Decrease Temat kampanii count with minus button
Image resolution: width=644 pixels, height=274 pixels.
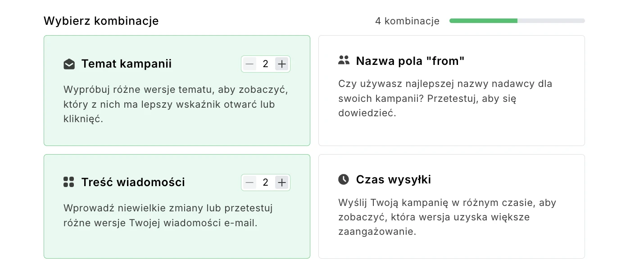pos(249,64)
